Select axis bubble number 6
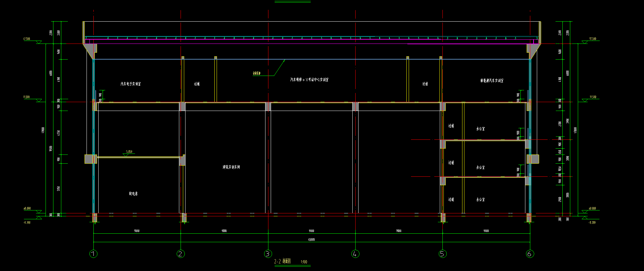The width and height of the screenshot is (644, 271). (530, 254)
